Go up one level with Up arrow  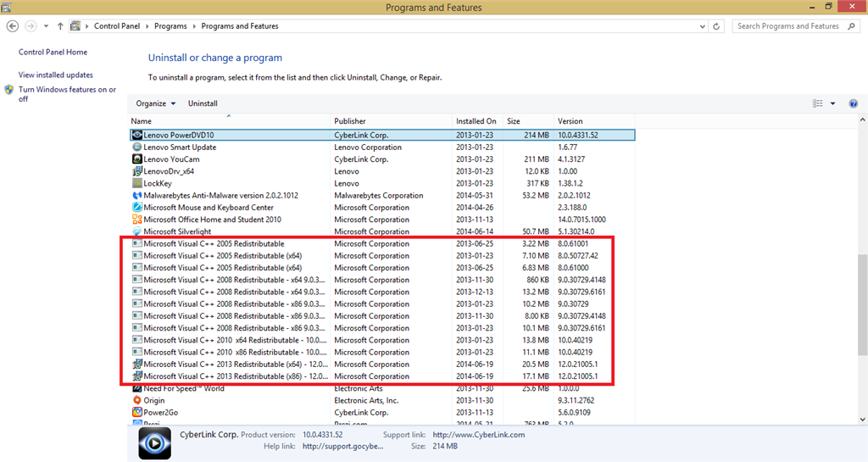pos(60,26)
